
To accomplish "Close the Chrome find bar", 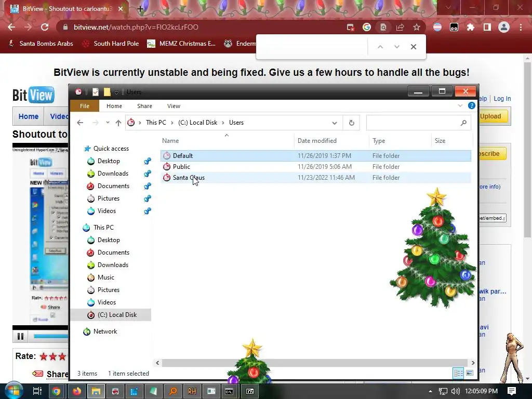I will [413, 47].
